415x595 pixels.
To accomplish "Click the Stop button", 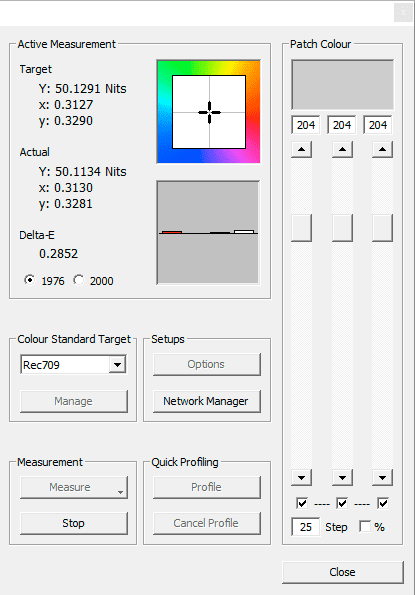I will 74,523.
